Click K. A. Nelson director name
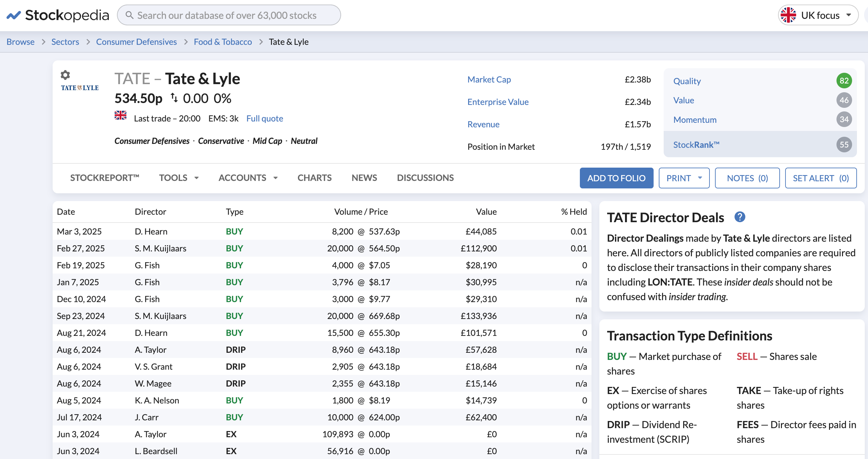This screenshot has height=459, width=868. pyautogui.click(x=157, y=400)
